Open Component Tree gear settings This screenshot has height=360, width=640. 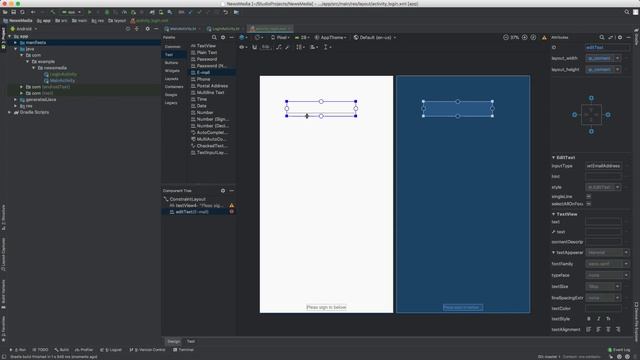223,191
